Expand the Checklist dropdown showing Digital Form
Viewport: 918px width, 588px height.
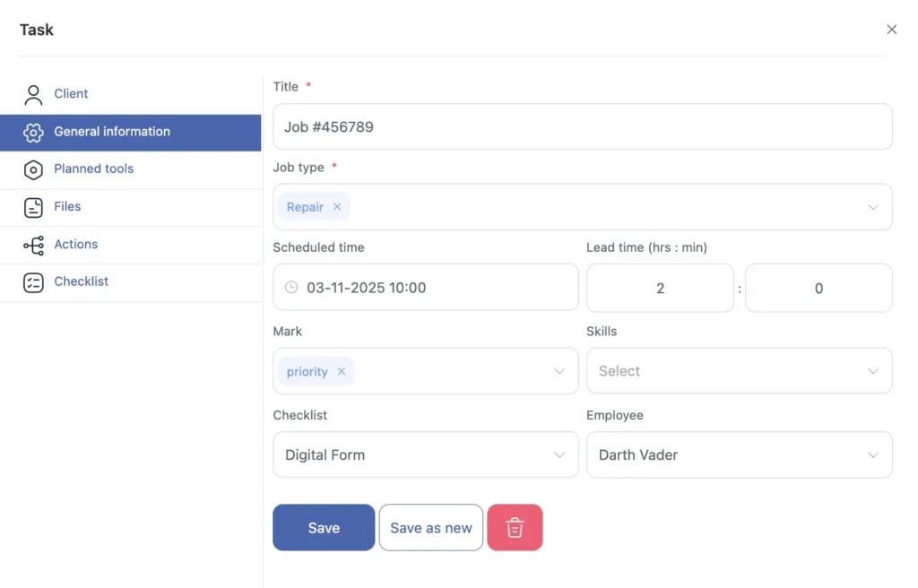click(560, 454)
